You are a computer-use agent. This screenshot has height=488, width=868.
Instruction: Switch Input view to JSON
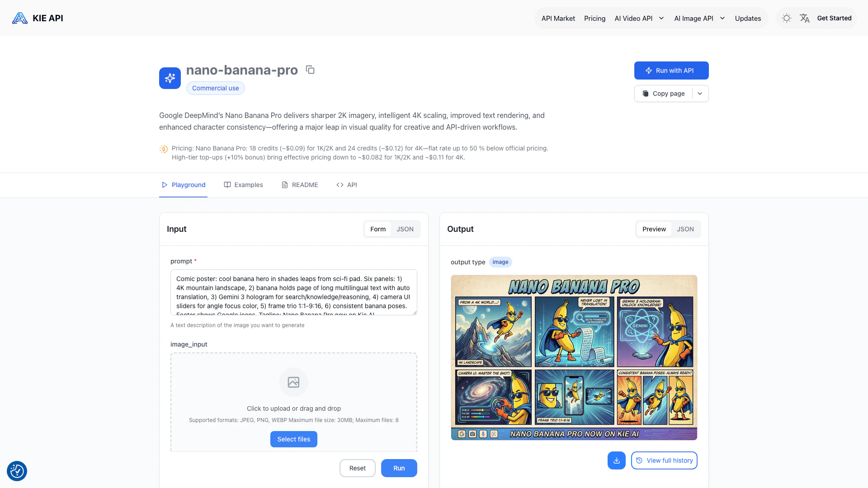click(x=405, y=229)
